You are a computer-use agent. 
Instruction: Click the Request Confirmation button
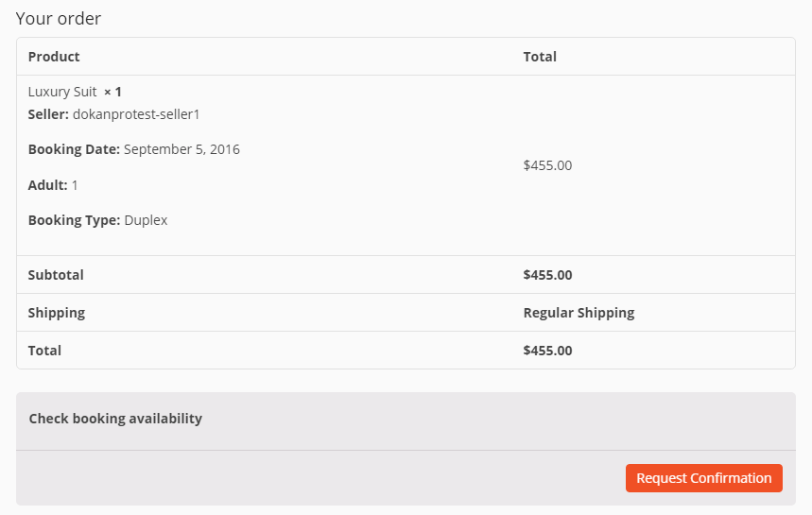coord(704,478)
